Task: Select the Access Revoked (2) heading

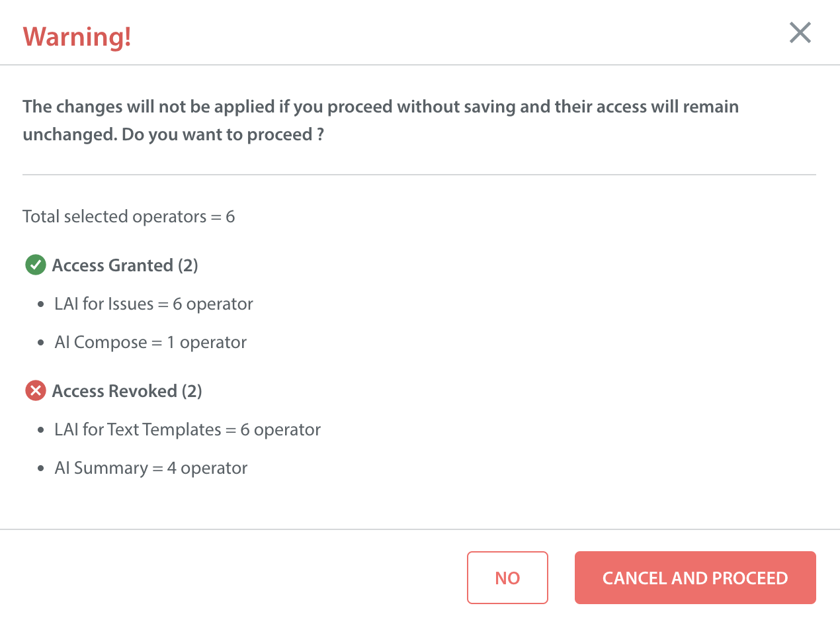Action: click(127, 391)
